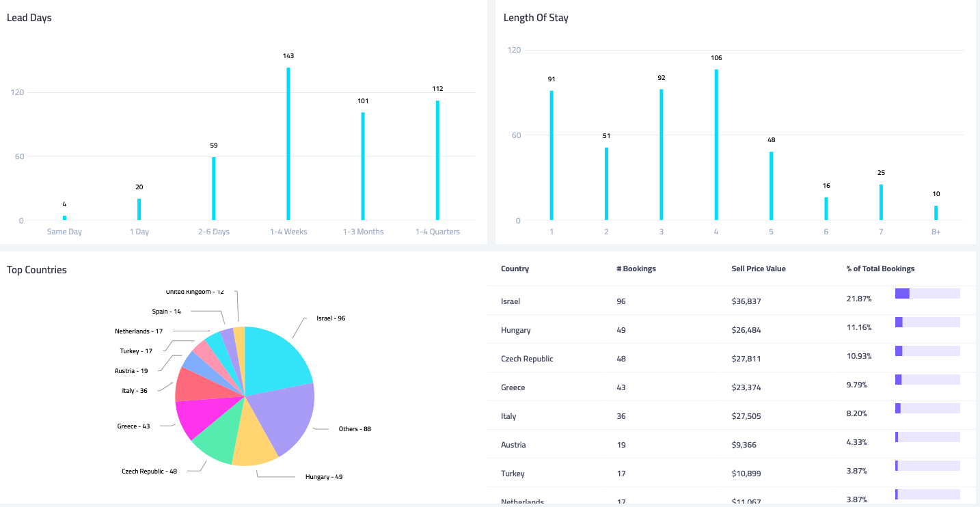Click Austria in the country table

point(513,445)
